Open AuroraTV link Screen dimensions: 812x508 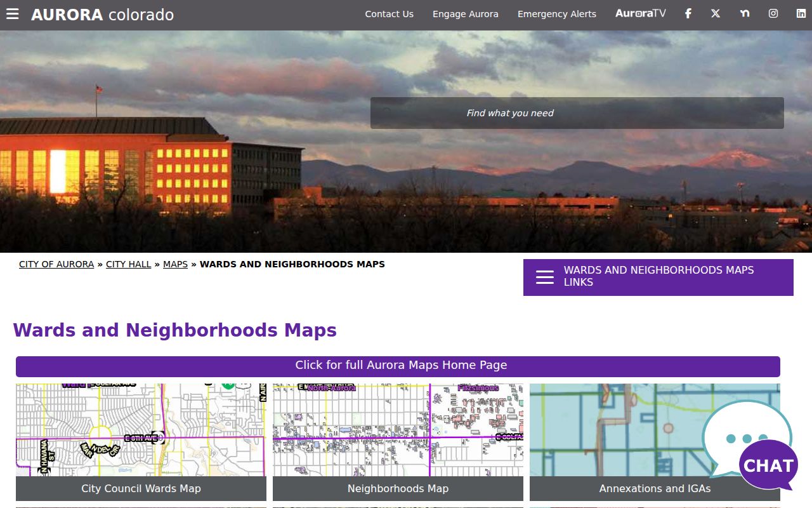click(641, 13)
